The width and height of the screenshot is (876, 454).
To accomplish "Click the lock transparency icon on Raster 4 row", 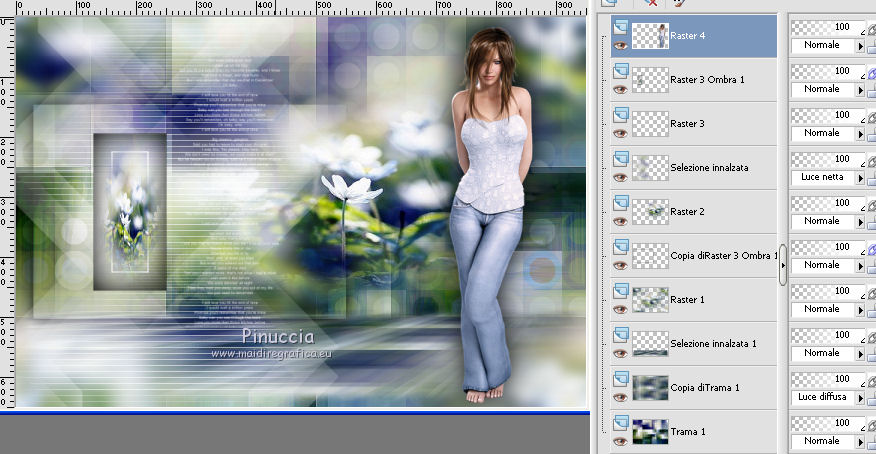I will point(870,47).
